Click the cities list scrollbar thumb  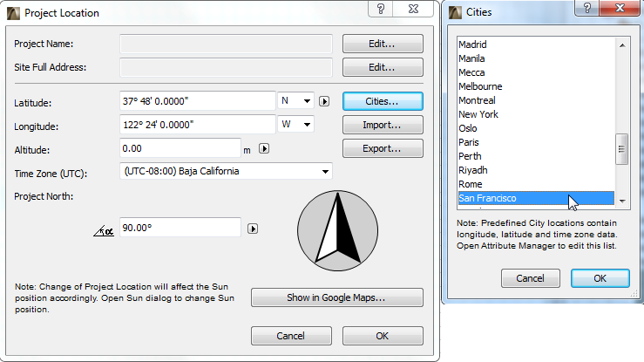(x=622, y=149)
